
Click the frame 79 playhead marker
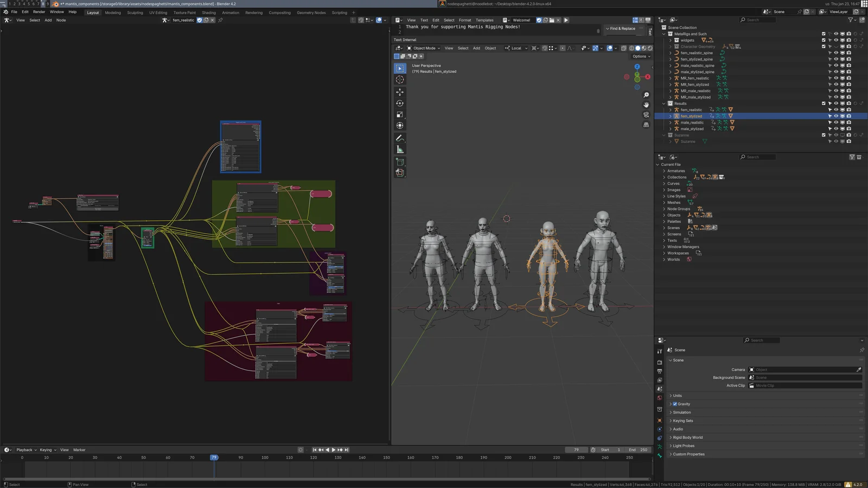[214, 458]
